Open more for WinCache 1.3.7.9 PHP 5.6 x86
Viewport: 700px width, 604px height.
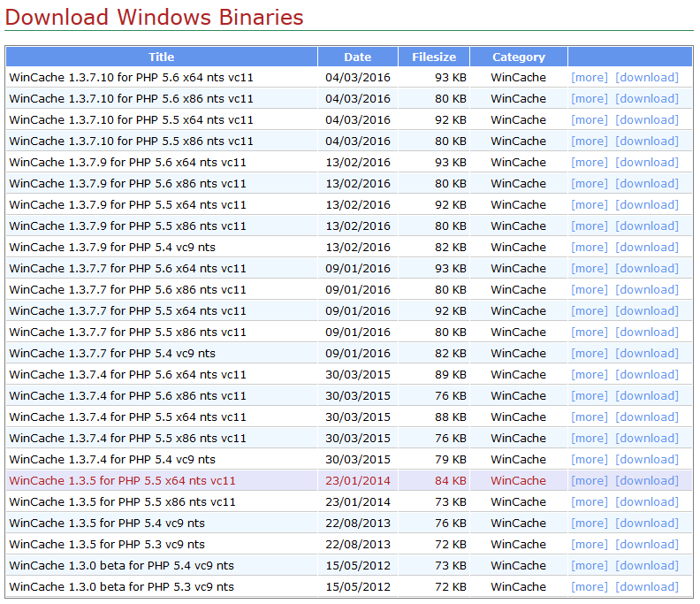[x=590, y=184]
